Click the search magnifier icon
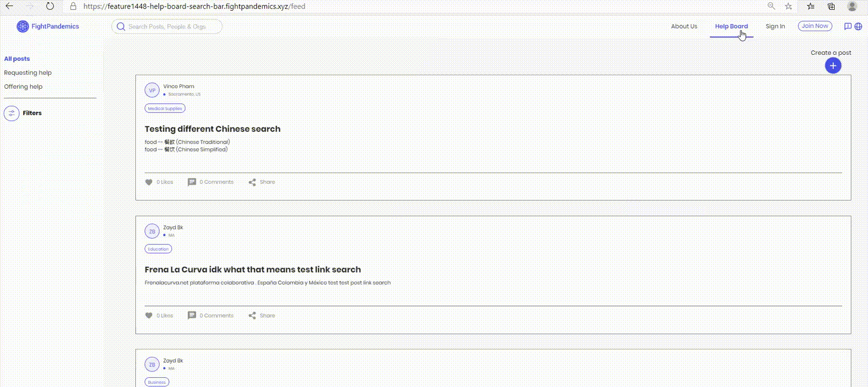 point(121,26)
